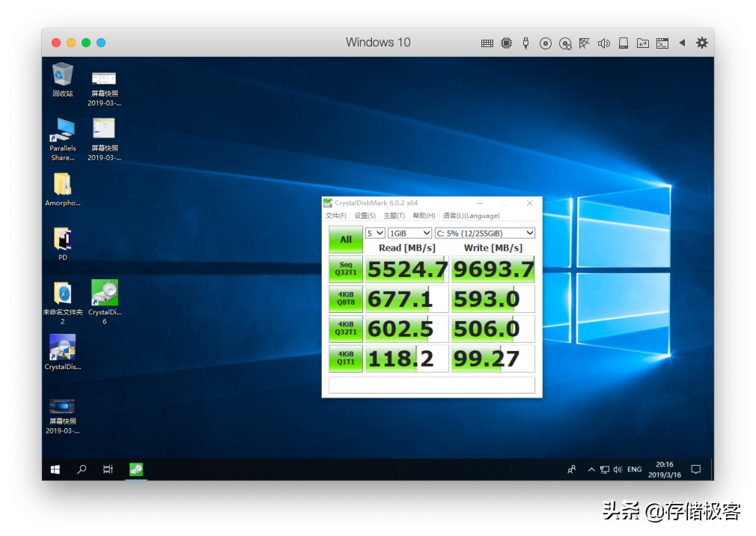Image resolution: width=756 pixels, height=536 pixels.
Task: Open the network web icon in toolbar
Action: click(x=585, y=43)
